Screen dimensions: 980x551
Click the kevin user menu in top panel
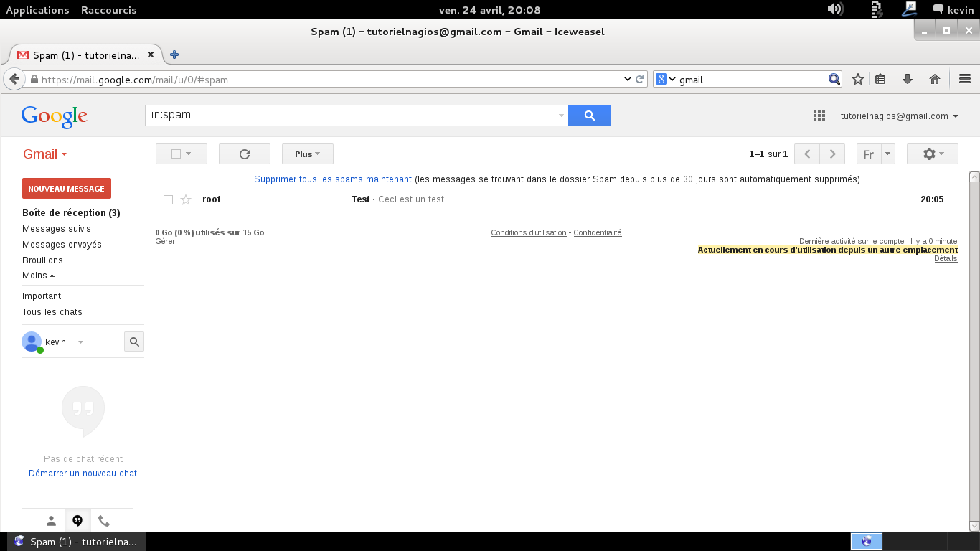coord(953,10)
